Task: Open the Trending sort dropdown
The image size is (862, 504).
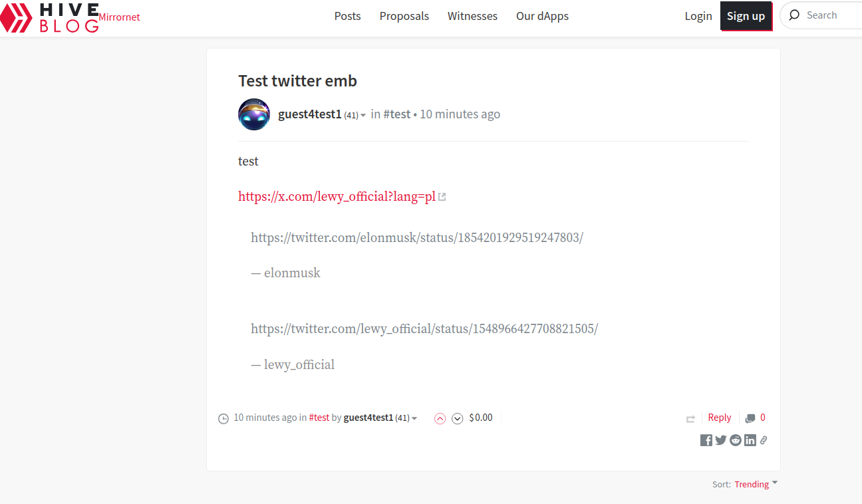Action: (x=756, y=484)
